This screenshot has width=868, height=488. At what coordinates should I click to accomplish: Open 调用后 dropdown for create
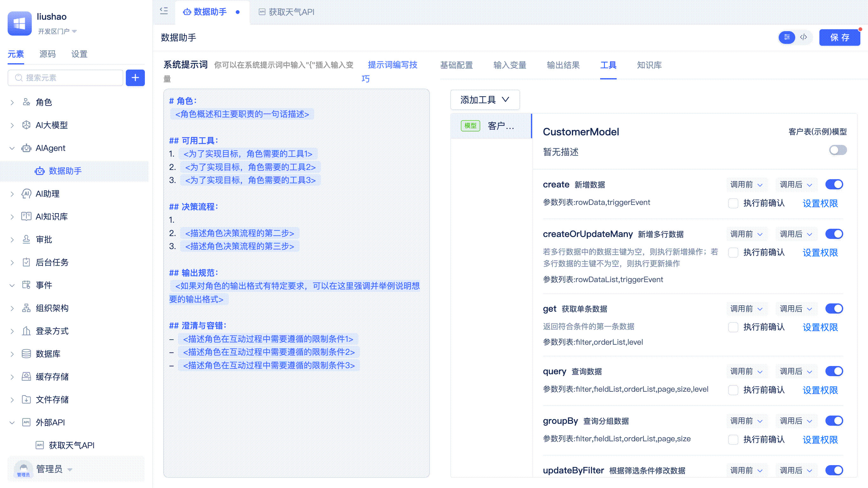pyautogui.click(x=796, y=185)
